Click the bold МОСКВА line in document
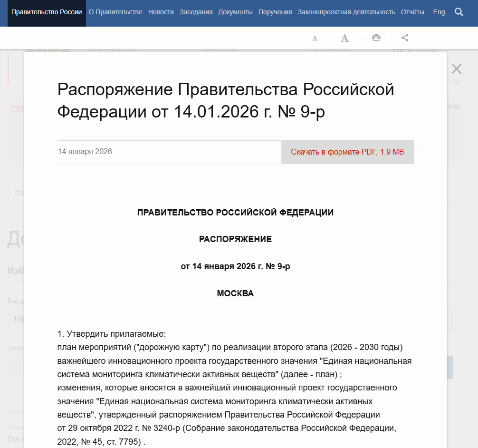The height and width of the screenshot is (448, 478). coord(235,293)
